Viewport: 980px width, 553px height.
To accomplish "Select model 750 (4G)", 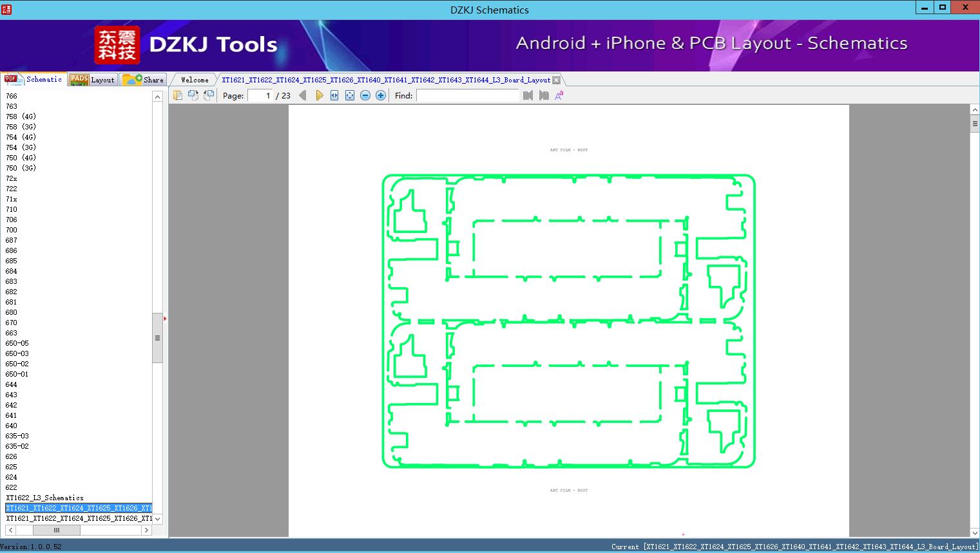I will pyautogui.click(x=21, y=158).
